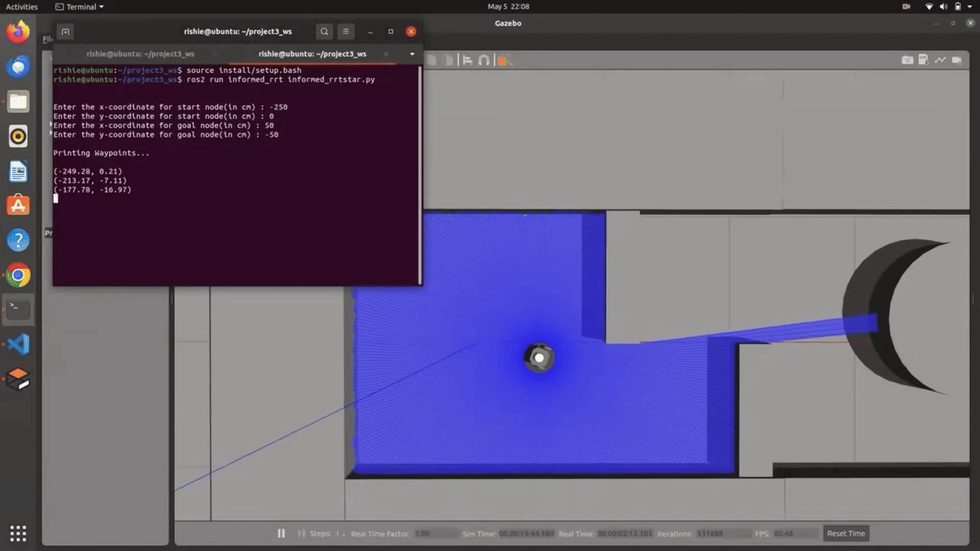980x551 pixels.
Task: Select the active second terminal tab
Action: pos(312,54)
